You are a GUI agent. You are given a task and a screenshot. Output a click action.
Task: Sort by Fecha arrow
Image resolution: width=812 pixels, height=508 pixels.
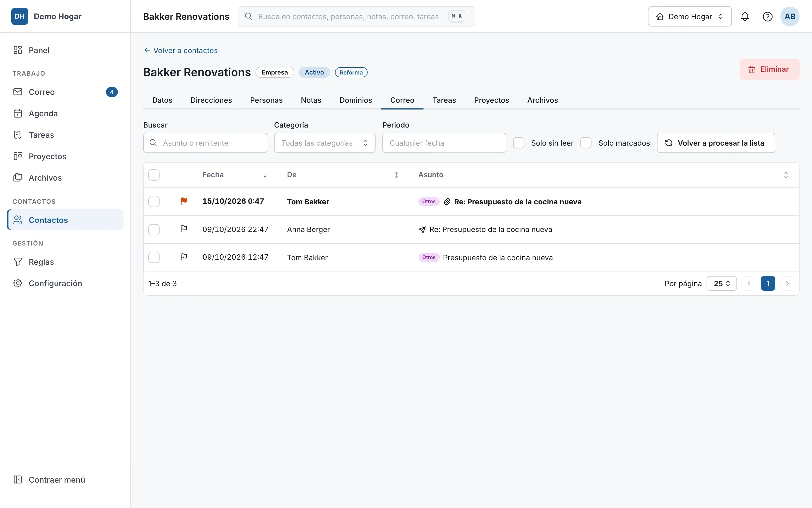(265, 175)
